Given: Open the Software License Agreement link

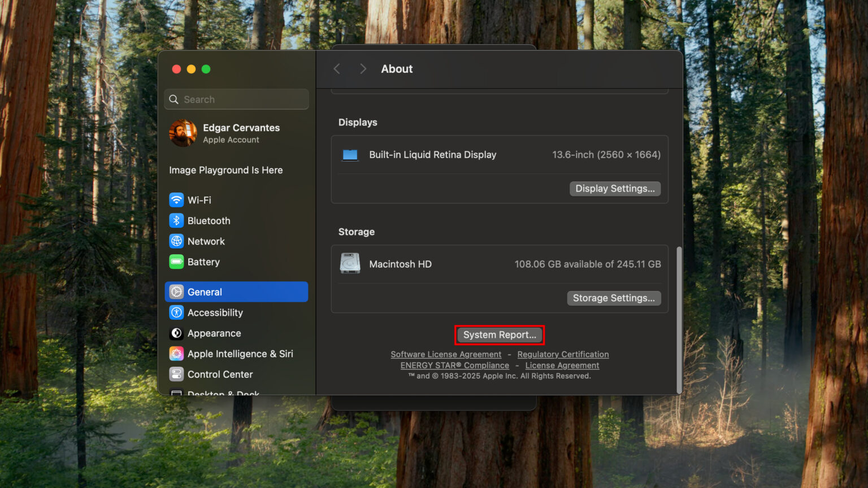Looking at the screenshot, I should [446, 354].
